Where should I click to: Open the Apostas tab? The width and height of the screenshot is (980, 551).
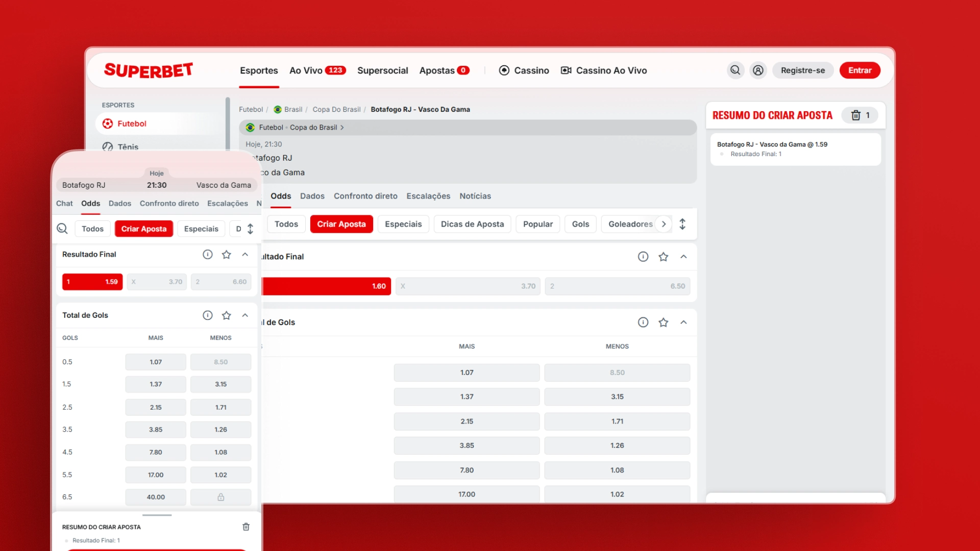coord(444,70)
